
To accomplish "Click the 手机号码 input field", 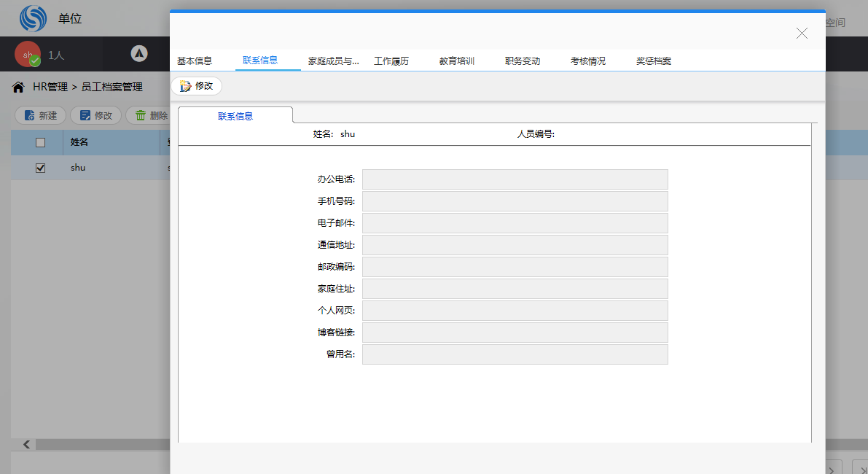I will point(515,201).
